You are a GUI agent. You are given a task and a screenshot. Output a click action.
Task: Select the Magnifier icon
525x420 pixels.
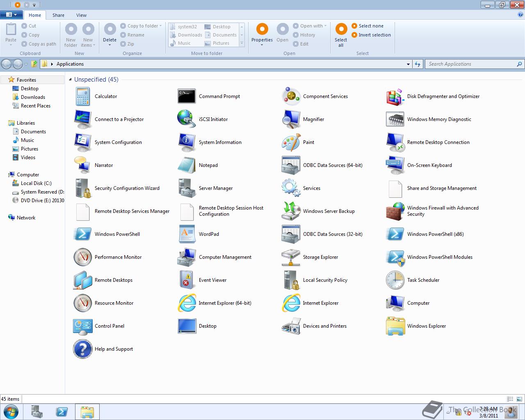pyautogui.click(x=291, y=119)
